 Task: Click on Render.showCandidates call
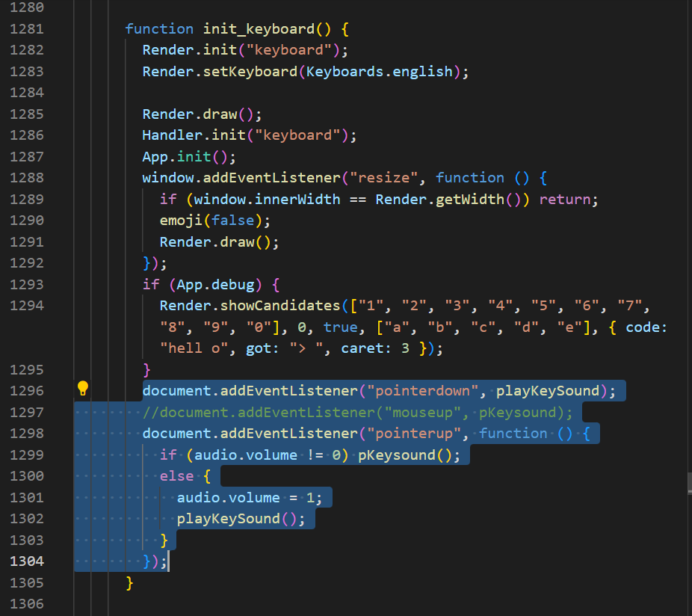(x=250, y=306)
